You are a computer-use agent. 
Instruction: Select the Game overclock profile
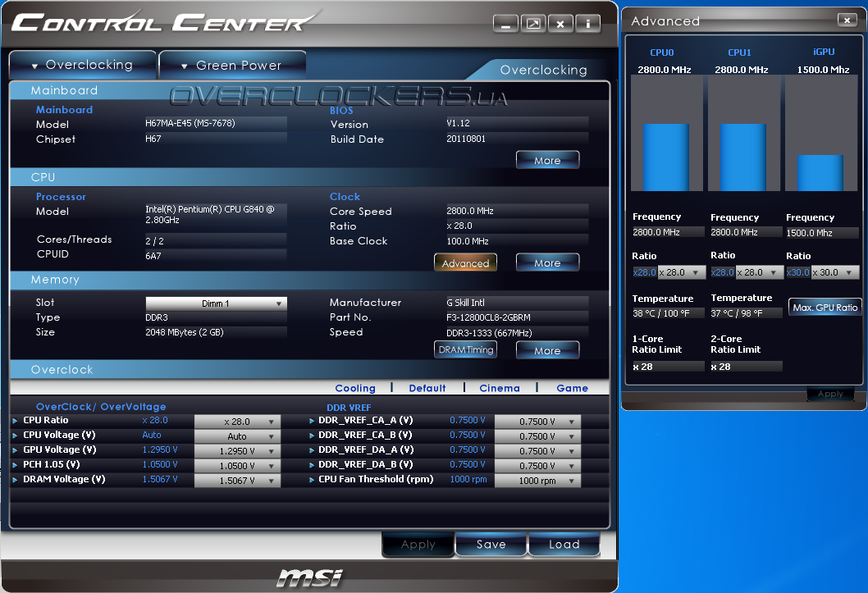pyautogui.click(x=573, y=388)
